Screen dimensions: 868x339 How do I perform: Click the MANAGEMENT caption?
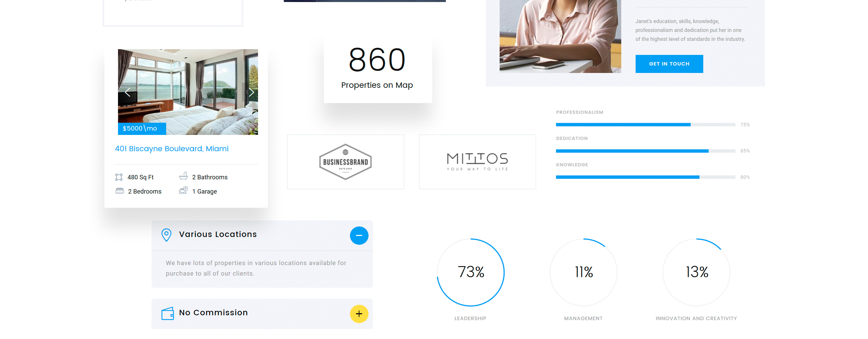(x=583, y=318)
